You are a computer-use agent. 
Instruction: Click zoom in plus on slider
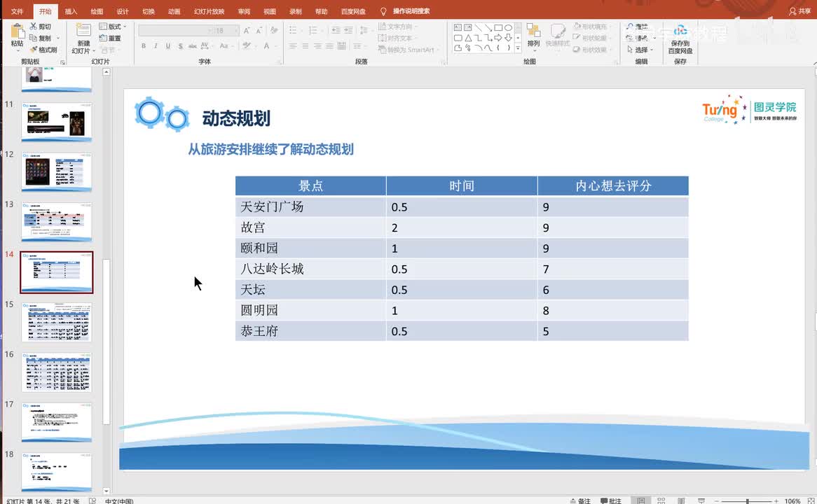[776, 501]
